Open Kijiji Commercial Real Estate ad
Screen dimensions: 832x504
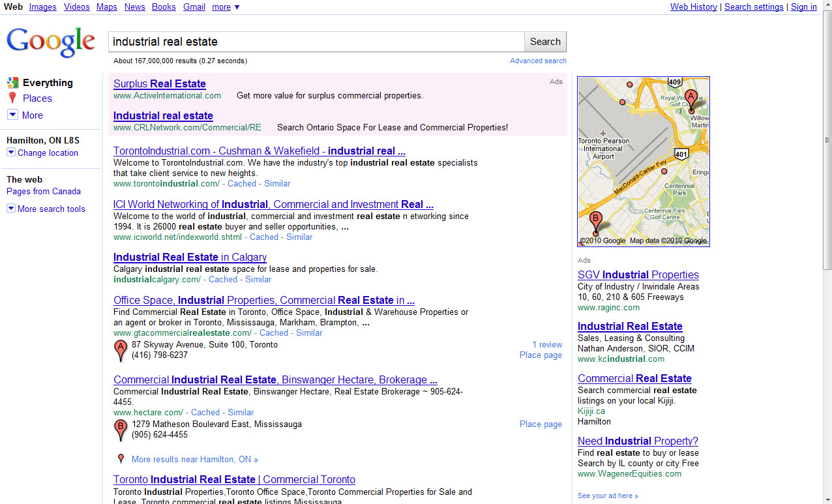coord(634,378)
